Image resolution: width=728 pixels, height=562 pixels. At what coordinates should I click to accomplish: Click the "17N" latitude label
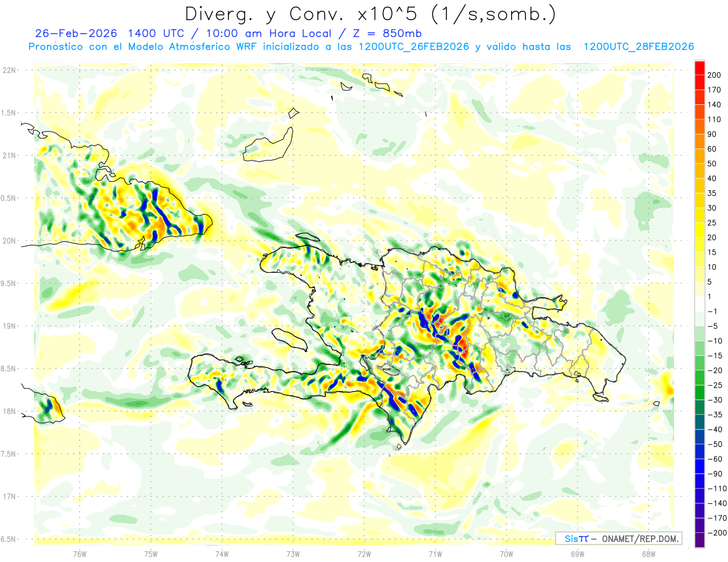point(9,497)
